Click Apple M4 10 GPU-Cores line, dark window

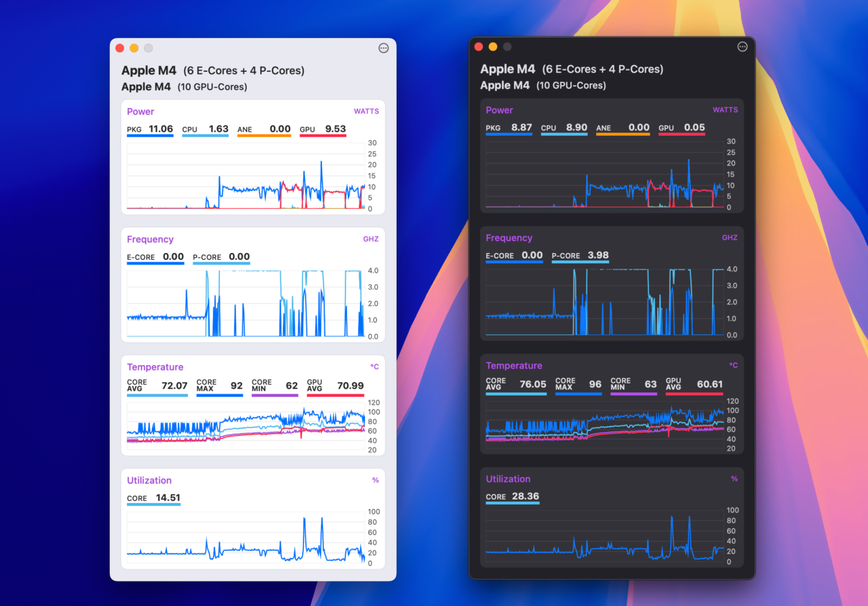click(543, 86)
